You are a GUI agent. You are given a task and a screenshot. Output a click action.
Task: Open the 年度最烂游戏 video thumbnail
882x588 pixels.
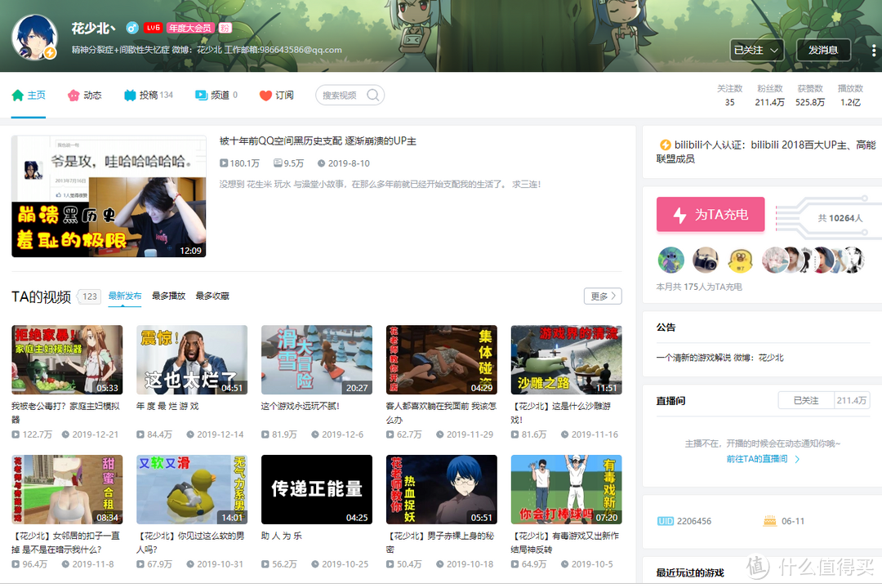(192, 359)
